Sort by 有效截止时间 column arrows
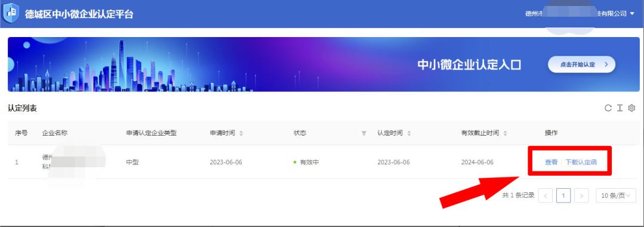644x227 pixels. [x=505, y=133]
